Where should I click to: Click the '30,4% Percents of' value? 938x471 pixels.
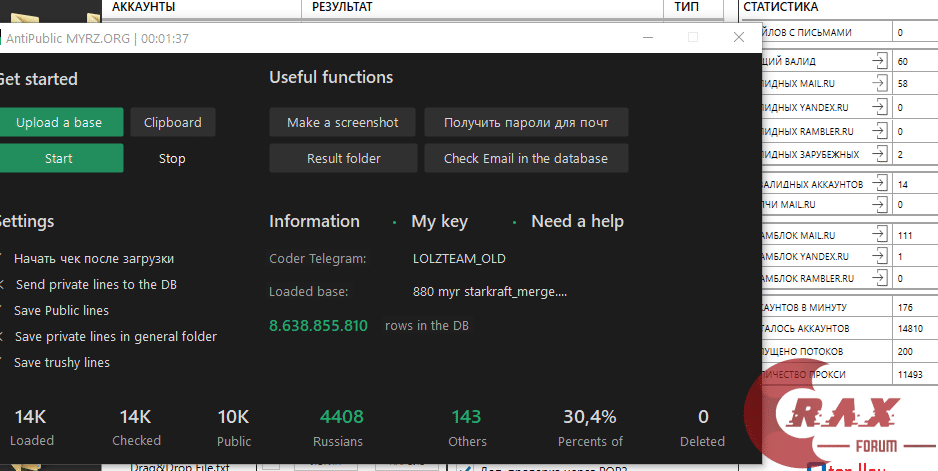coord(590,427)
